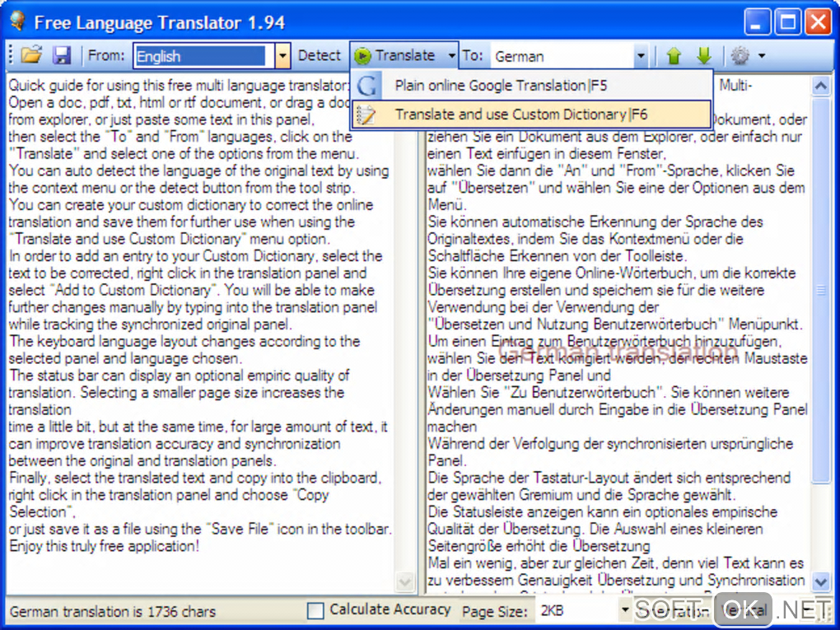This screenshot has height=630, width=840.
Task: Click the translation panel scrollbar thumb
Action: point(821,290)
